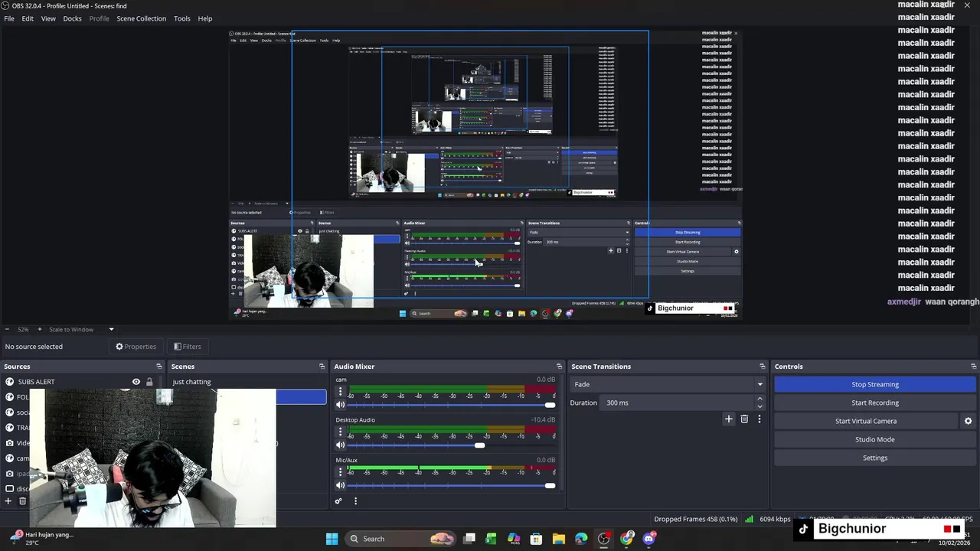Mute the Mic/Aux channel
This screenshot has width=980, height=551.
[341, 485]
